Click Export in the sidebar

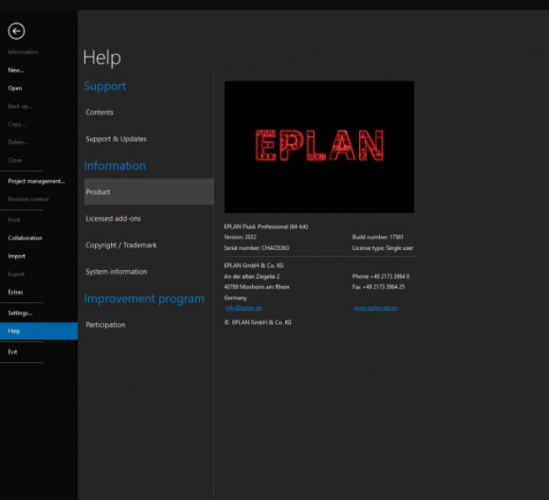(16, 274)
